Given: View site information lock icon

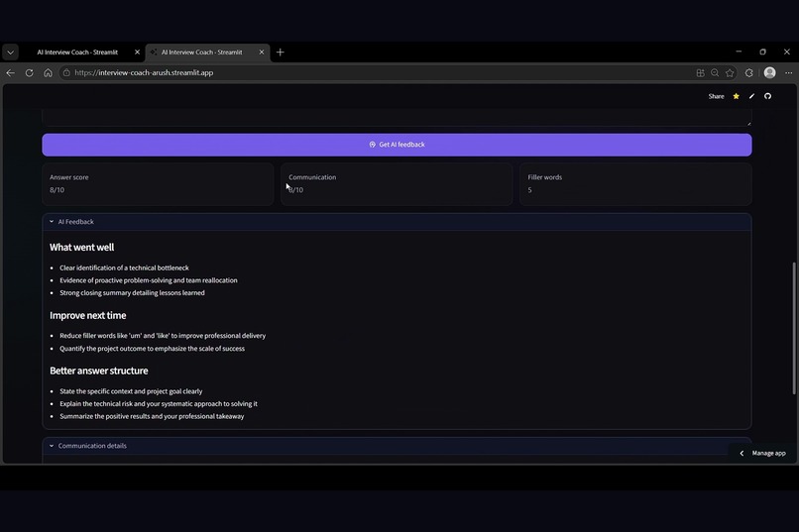Looking at the screenshot, I should pos(66,72).
